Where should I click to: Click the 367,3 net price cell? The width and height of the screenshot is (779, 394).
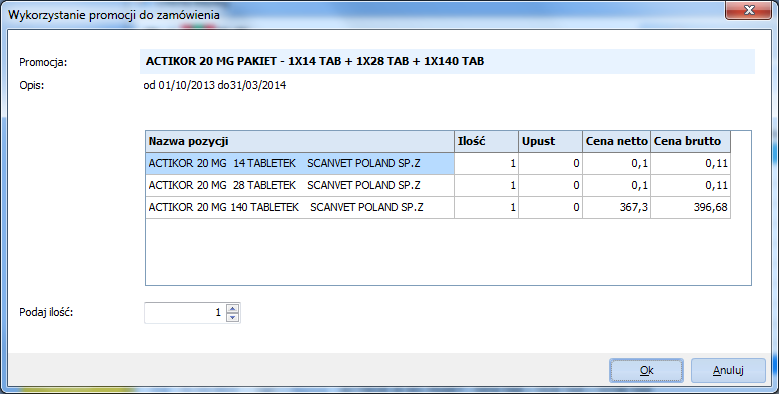(x=617, y=207)
